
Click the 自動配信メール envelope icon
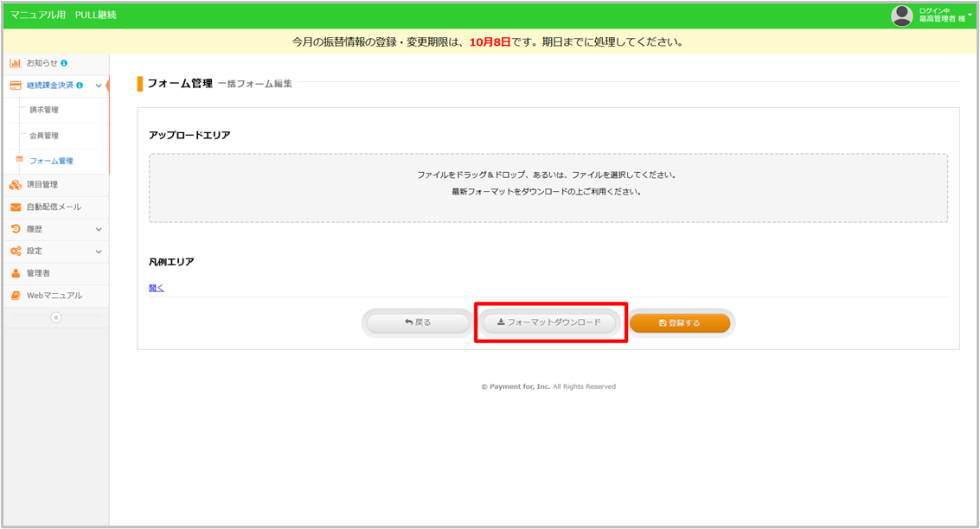pos(16,207)
